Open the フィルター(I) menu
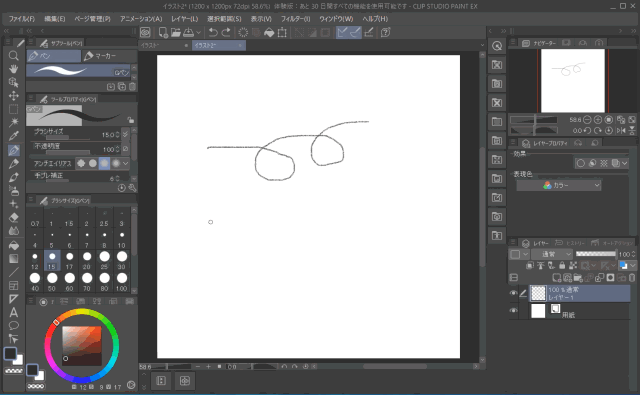The image size is (640, 395). click(296, 19)
